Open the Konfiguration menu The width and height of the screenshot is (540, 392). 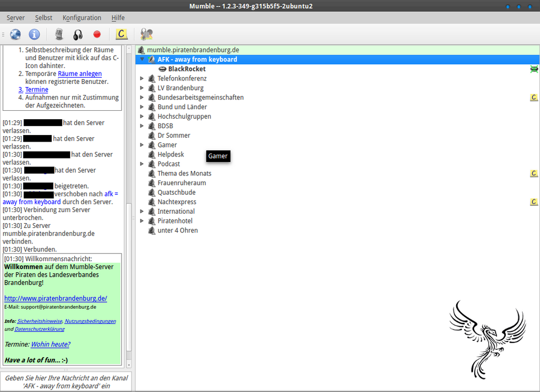(82, 17)
